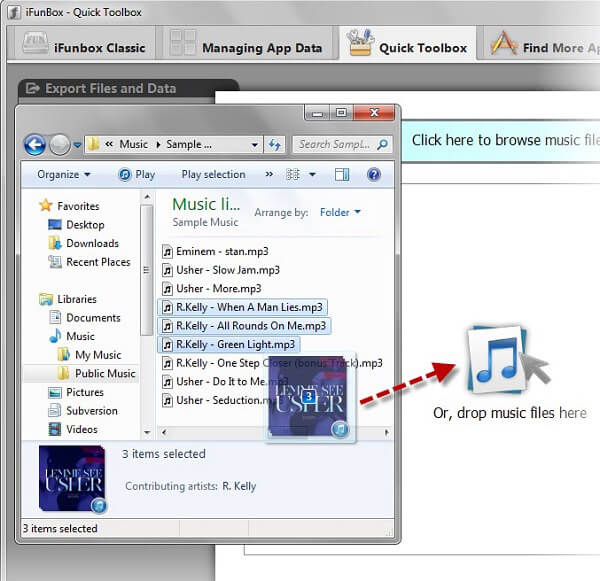
Task: Click the iFunbox Classic drive icon
Action: coord(35,42)
